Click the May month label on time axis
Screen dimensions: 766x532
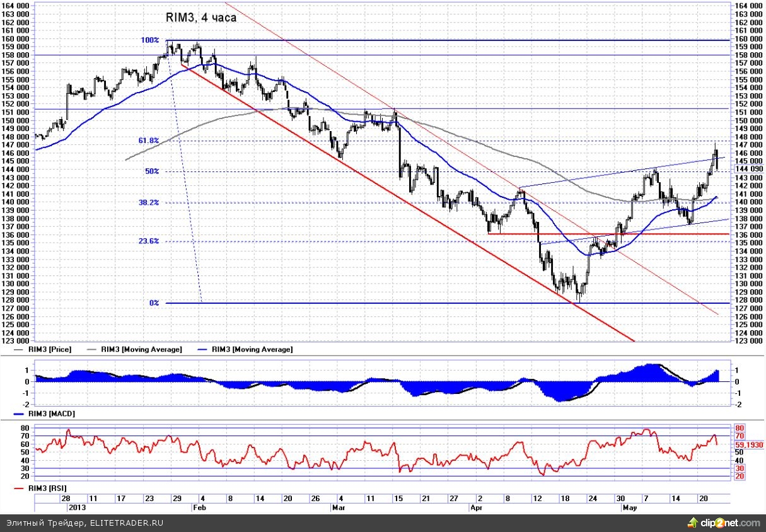click(x=629, y=507)
